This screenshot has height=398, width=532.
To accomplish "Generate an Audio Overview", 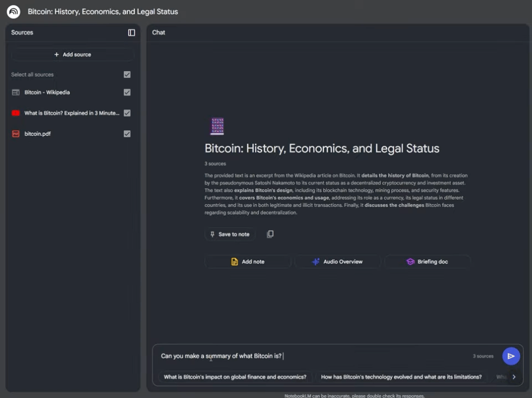I will [337, 261].
